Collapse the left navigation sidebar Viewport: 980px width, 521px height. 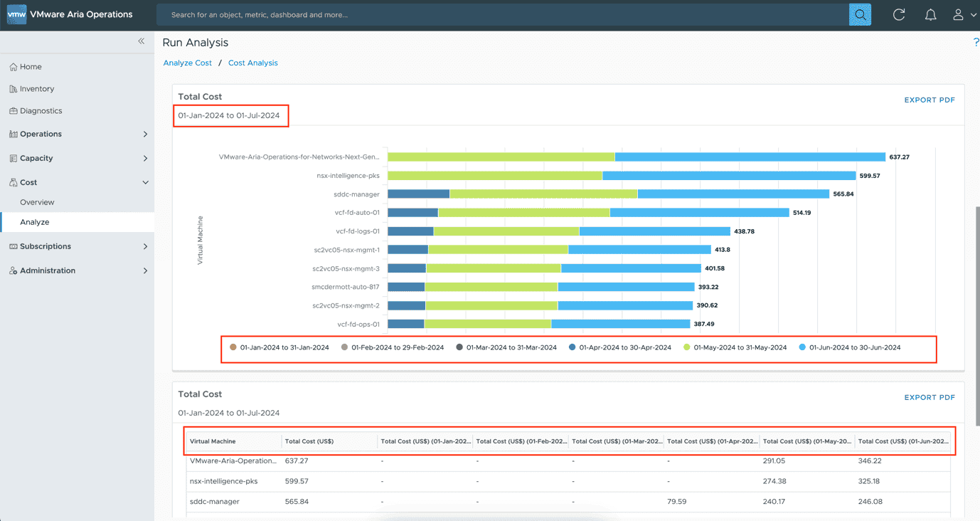pyautogui.click(x=141, y=41)
